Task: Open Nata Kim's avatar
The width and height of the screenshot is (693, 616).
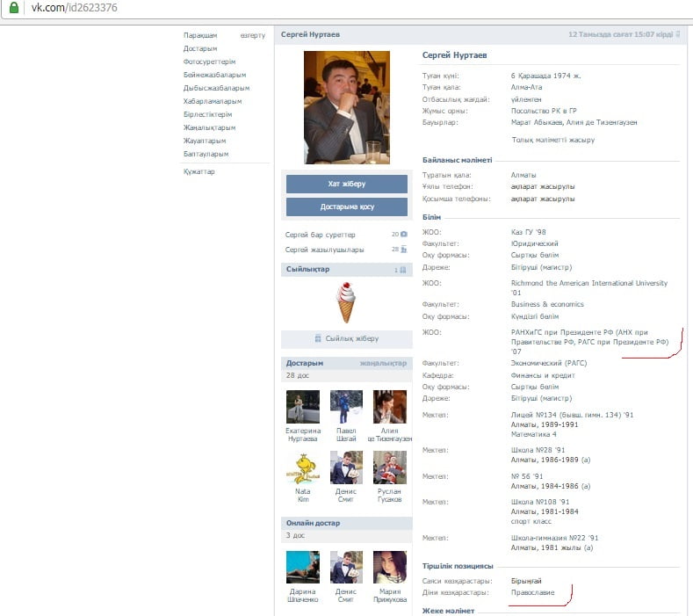Action: [x=303, y=467]
